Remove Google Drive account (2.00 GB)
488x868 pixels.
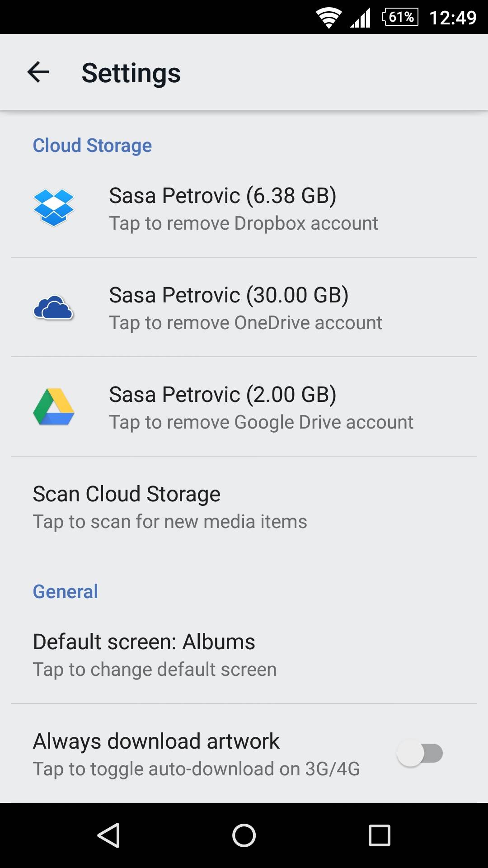(x=261, y=407)
